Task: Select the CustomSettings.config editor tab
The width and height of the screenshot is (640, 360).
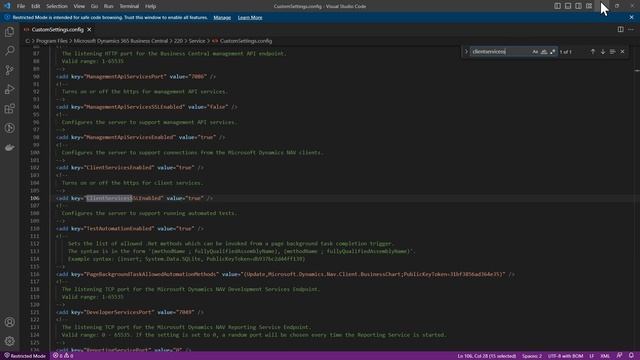Action: 57,29
